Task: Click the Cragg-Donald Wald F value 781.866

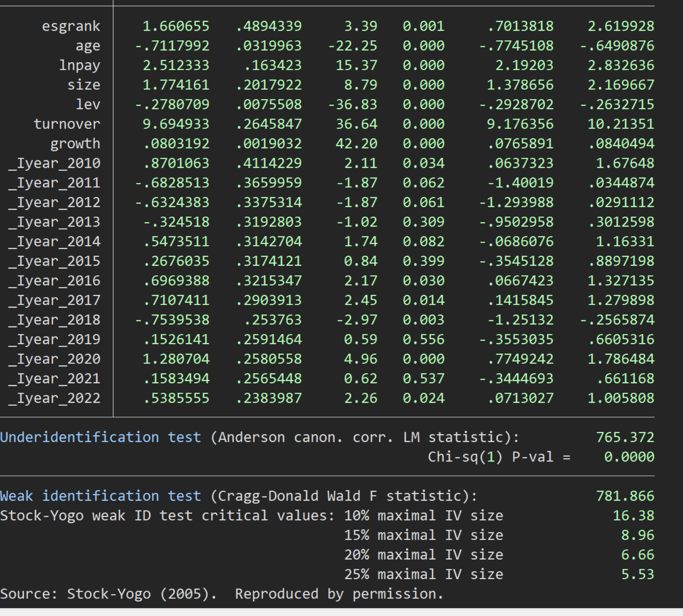Action: click(625, 496)
